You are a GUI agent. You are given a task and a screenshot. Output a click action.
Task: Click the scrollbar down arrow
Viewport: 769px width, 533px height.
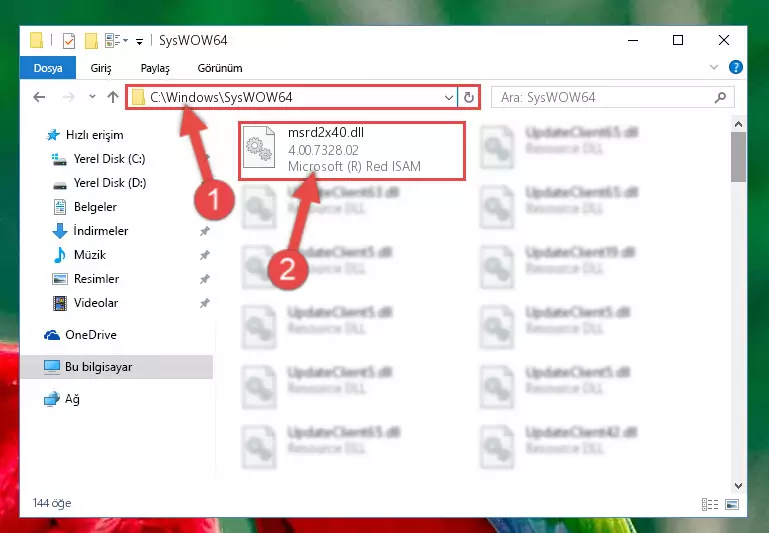[x=738, y=485]
